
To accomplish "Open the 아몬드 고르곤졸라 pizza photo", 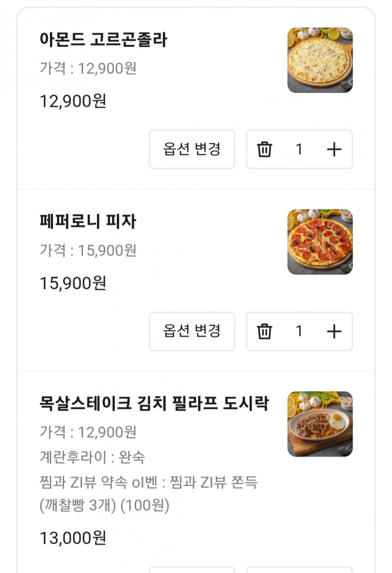I will click(x=320, y=60).
